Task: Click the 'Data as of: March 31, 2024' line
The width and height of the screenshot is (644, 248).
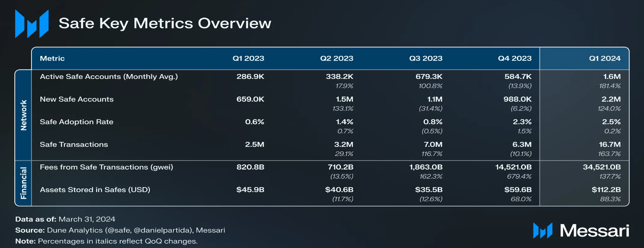Action: pyautogui.click(x=65, y=219)
